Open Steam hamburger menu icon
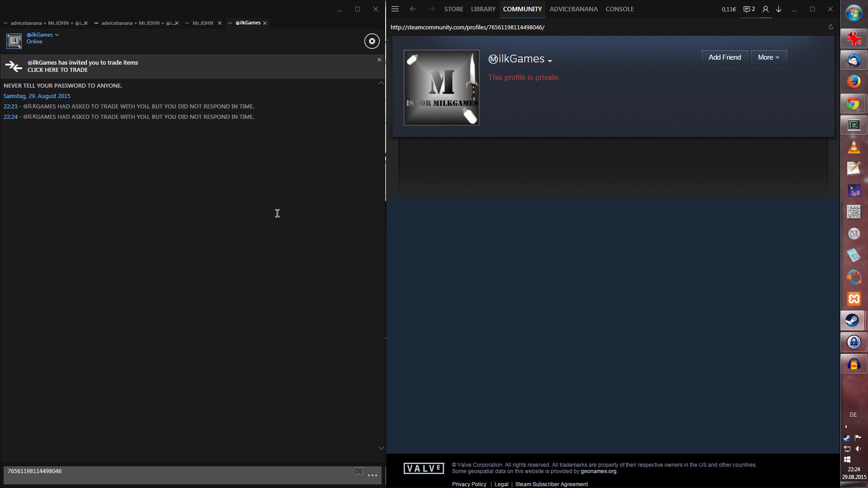This screenshot has width=868, height=488. click(x=395, y=9)
